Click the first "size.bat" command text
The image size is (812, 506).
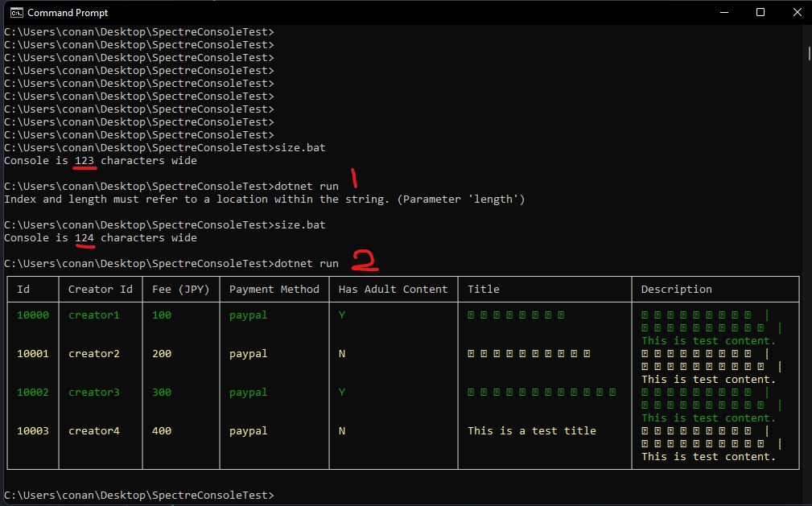pyautogui.click(x=299, y=147)
